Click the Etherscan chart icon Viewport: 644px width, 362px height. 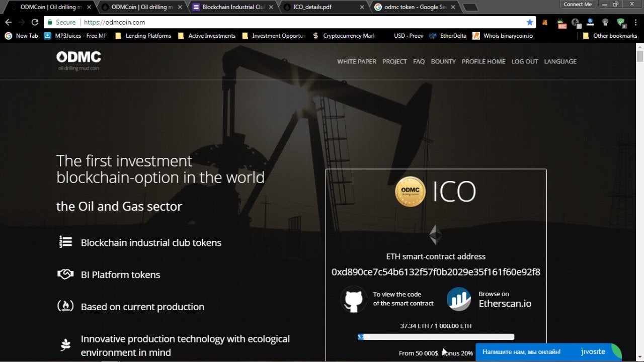[459, 299]
